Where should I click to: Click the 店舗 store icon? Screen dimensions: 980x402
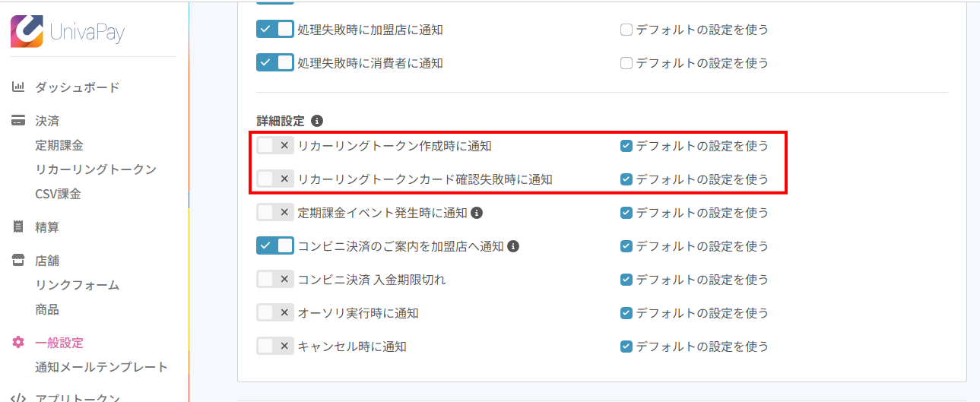18,261
